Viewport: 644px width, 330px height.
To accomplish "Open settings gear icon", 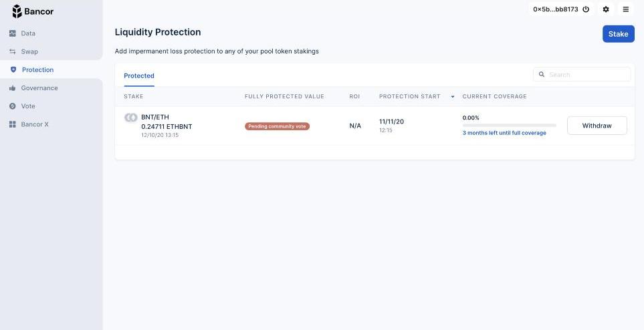I will click(606, 9).
